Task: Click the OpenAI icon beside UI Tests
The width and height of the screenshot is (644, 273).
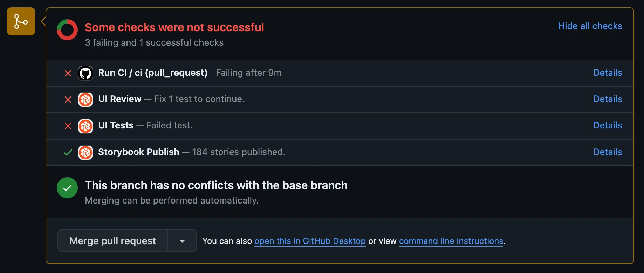Action: 85,126
